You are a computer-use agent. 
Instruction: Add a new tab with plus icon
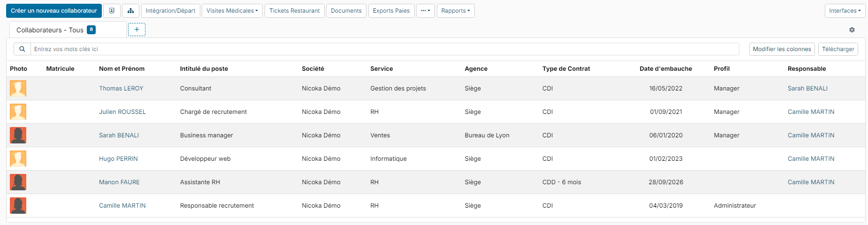point(137,30)
